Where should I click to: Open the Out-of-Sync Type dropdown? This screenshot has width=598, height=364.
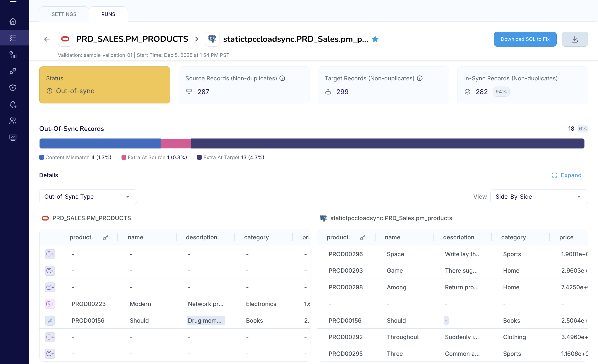point(88,197)
